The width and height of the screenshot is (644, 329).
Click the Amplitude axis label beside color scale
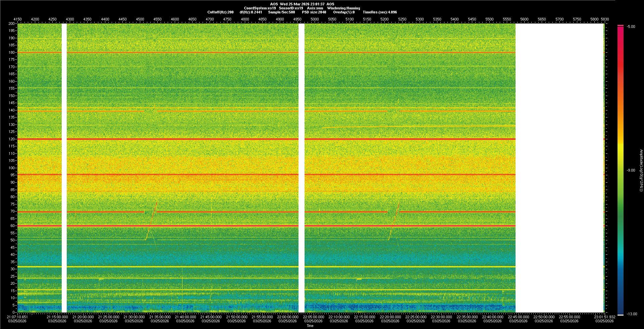(x=641, y=171)
